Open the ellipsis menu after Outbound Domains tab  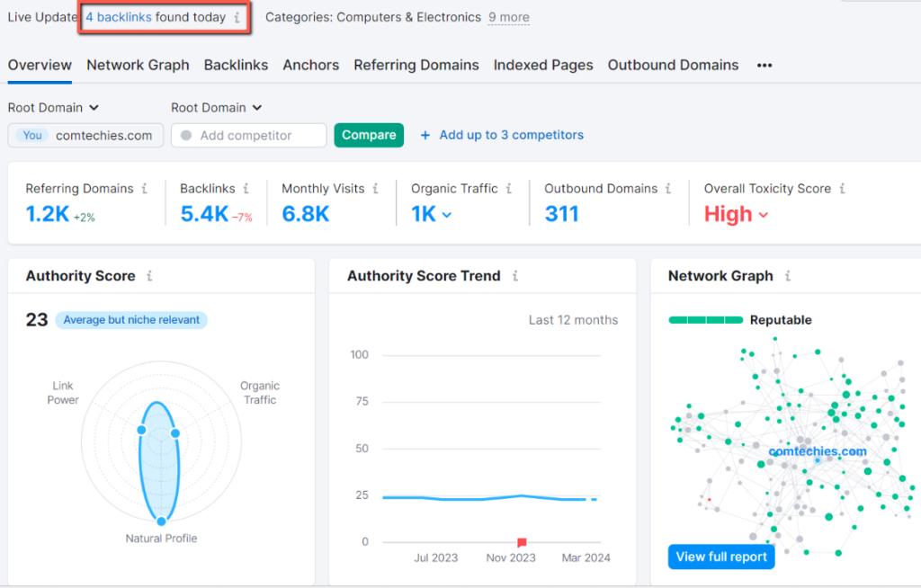pos(764,65)
